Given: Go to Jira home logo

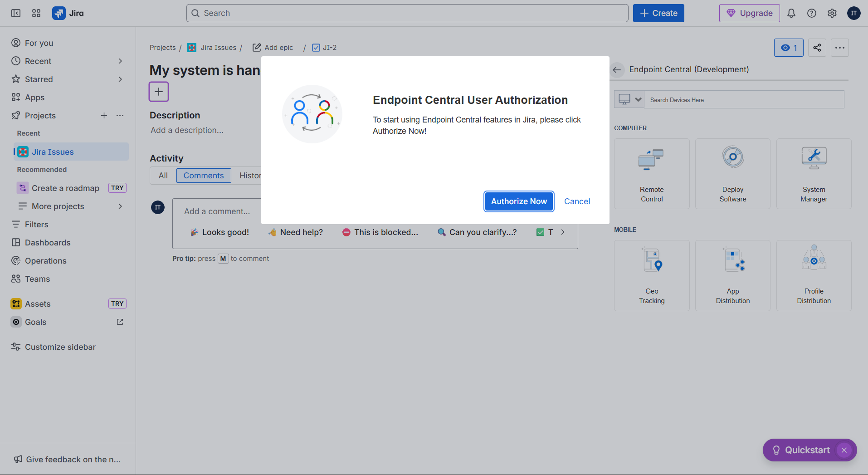Looking at the screenshot, I should pyautogui.click(x=68, y=13).
